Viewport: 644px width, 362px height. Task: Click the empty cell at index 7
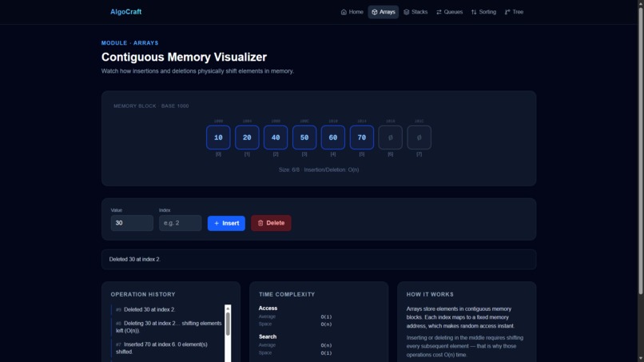point(419,137)
